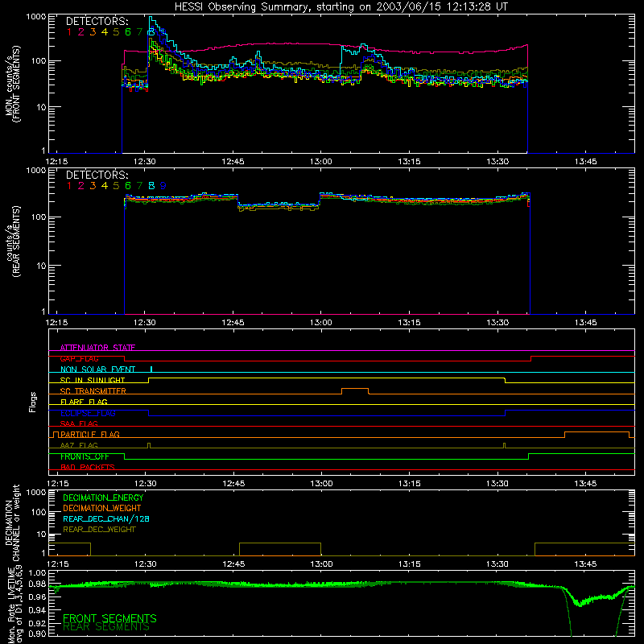The height and width of the screenshot is (644, 644).
Task: Select detector 8 in rear segments legend
Action: (x=151, y=186)
